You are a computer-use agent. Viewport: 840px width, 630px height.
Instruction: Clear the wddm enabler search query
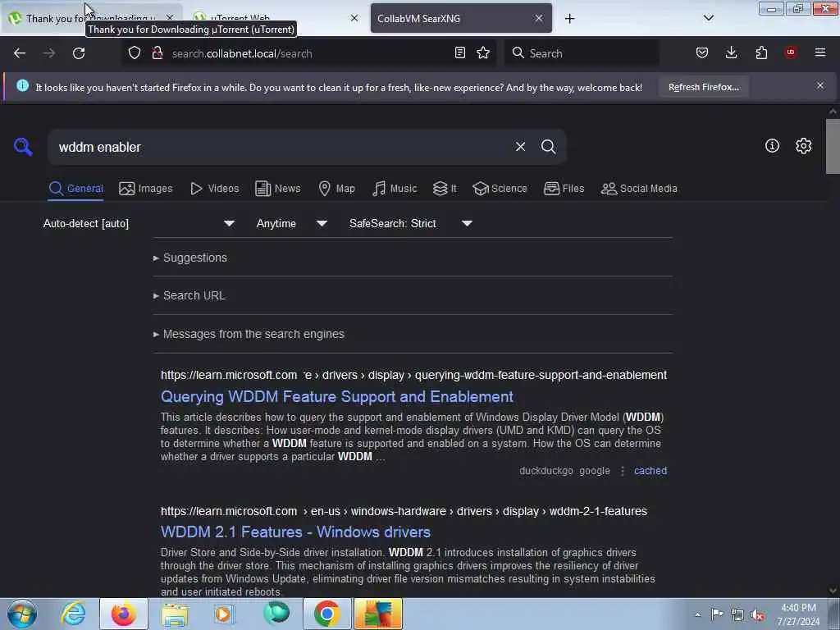point(520,147)
